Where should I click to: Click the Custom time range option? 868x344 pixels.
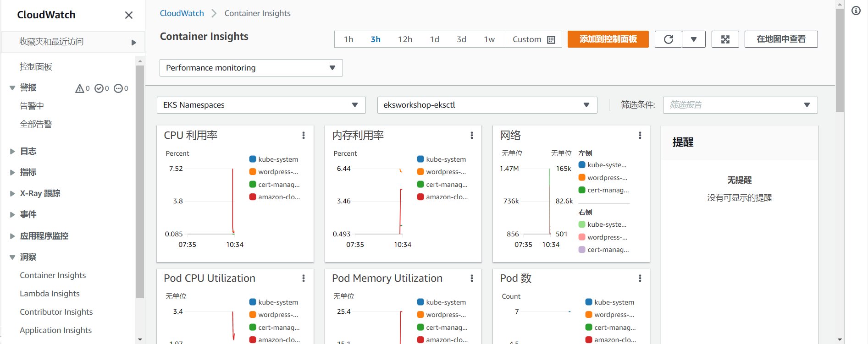[x=534, y=39]
